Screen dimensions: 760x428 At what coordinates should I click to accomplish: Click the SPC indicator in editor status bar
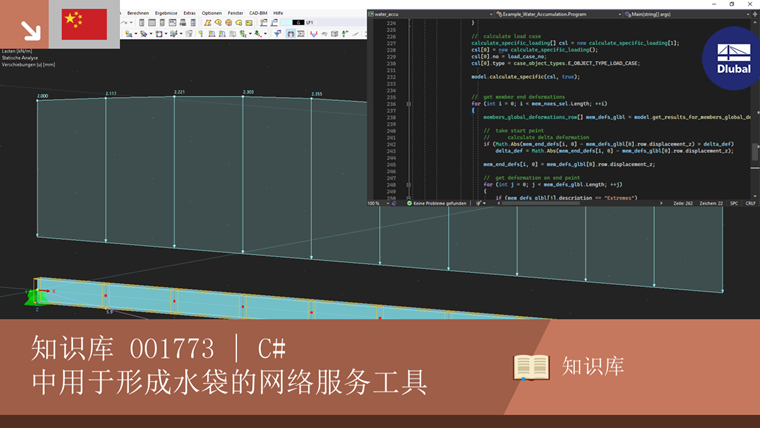click(734, 203)
